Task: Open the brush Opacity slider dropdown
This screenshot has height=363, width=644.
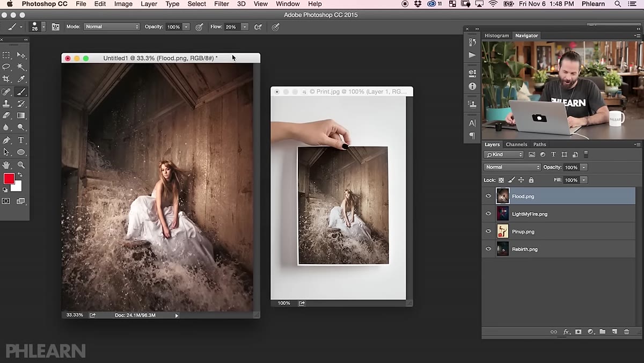Action: (x=186, y=27)
